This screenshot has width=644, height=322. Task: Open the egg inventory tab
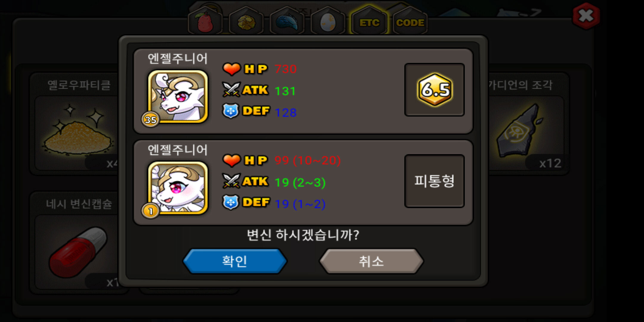coord(328,21)
